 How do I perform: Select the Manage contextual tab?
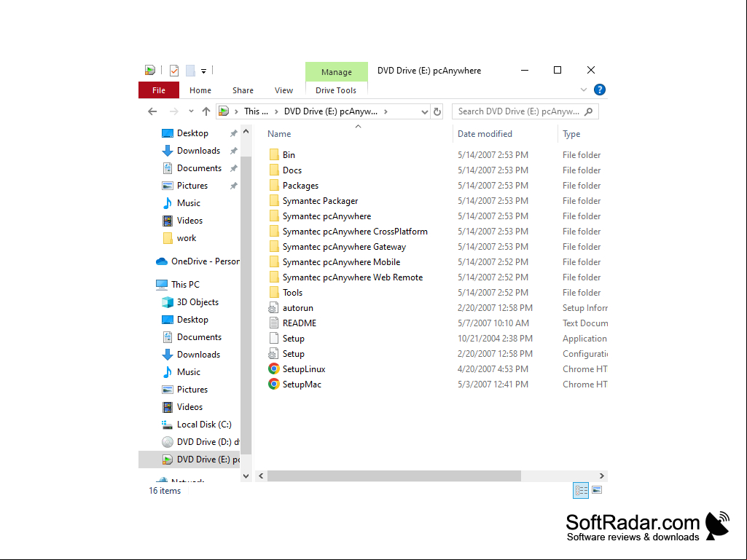337,72
